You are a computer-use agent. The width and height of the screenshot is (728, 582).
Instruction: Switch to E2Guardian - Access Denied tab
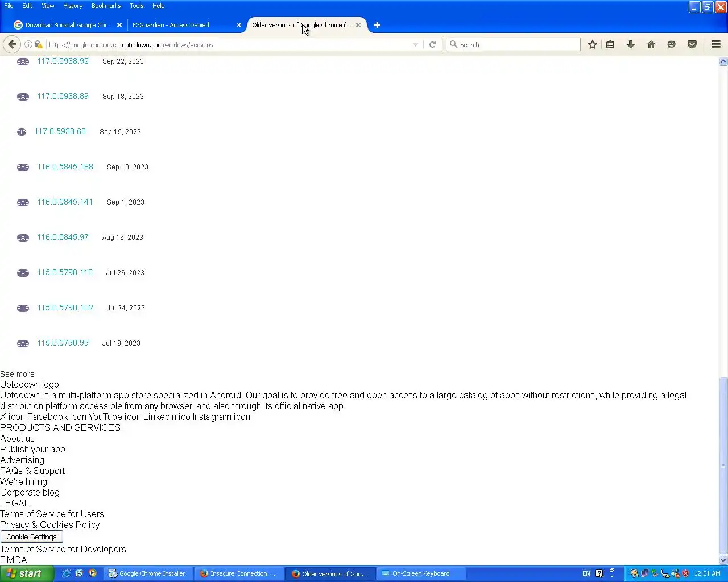pos(182,25)
